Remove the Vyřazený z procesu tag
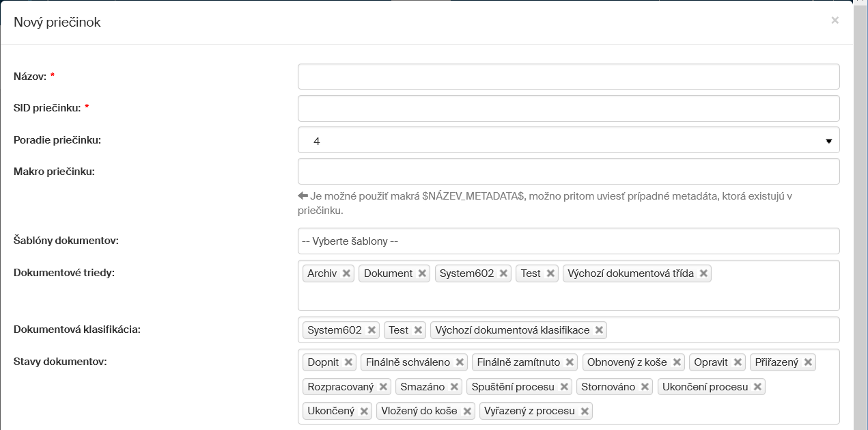Viewport: 868px width, 430px height. 585,412
